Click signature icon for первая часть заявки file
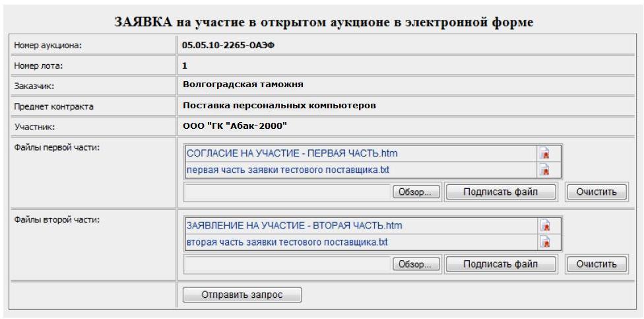644x319 pixels. pos(544,170)
